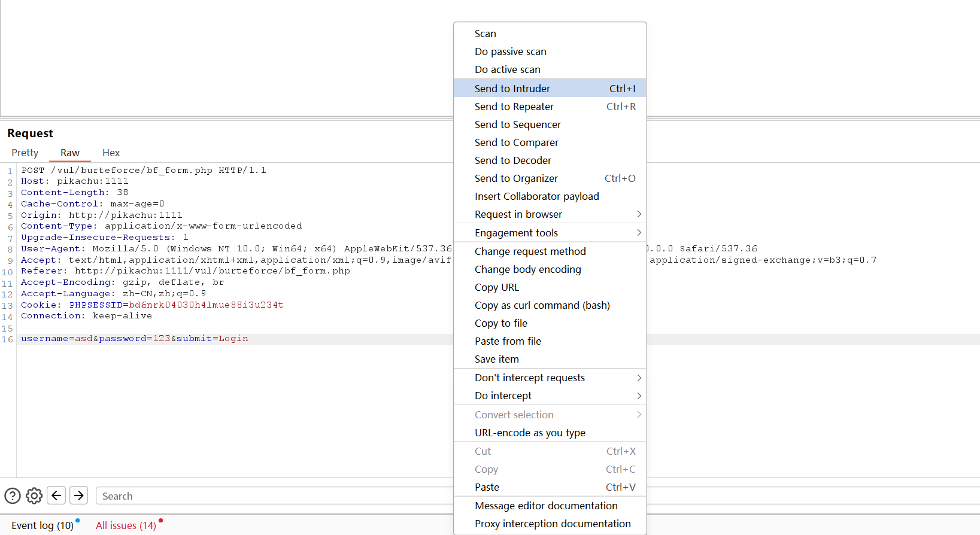This screenshot has height=535, width=980.
Task: Open All issues list
Action: (126, 525)
